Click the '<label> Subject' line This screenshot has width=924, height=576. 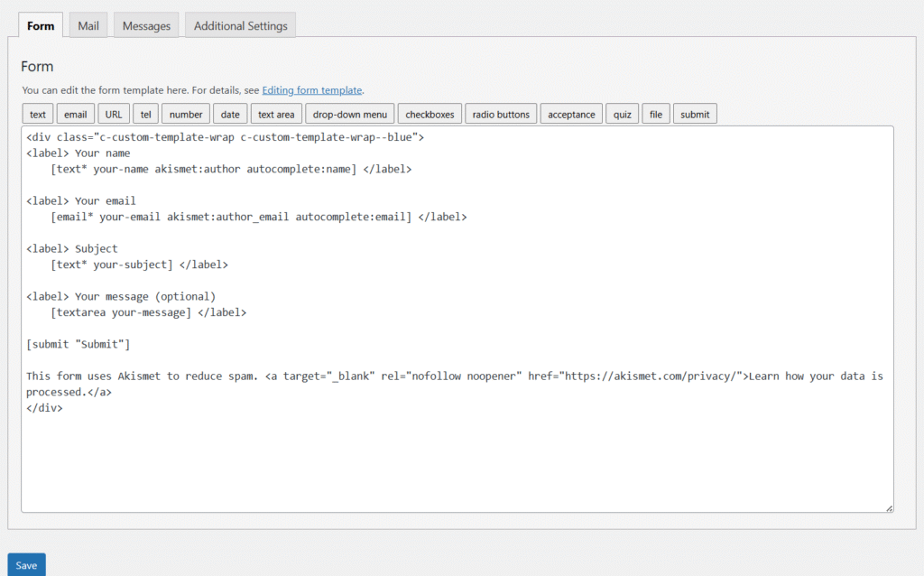tap(72, 249)
